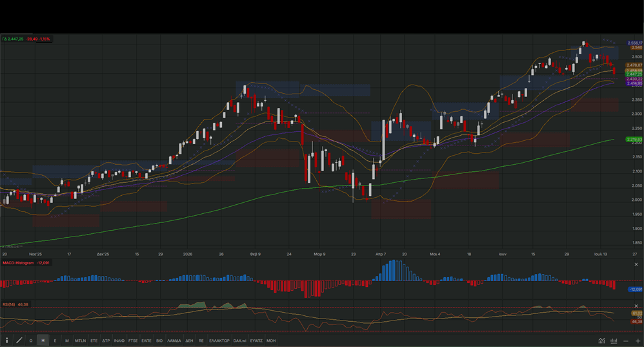Select the line drawing tool

click(x=19, y=341)
